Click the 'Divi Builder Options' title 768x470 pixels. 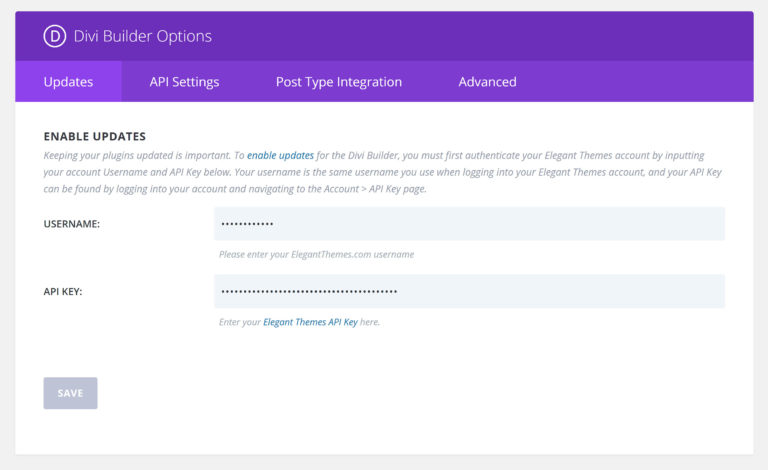143,36
